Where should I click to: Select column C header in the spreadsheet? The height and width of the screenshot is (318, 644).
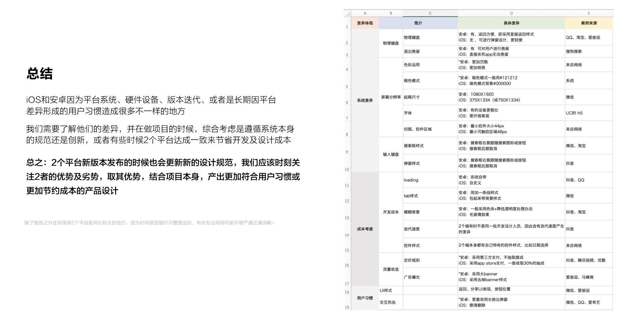point(430,14)
